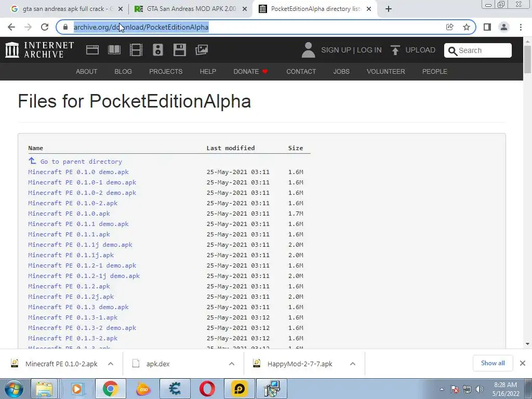Open a new browser tab
This screenshot has width=532, height=399.
(x=389, y=9)
